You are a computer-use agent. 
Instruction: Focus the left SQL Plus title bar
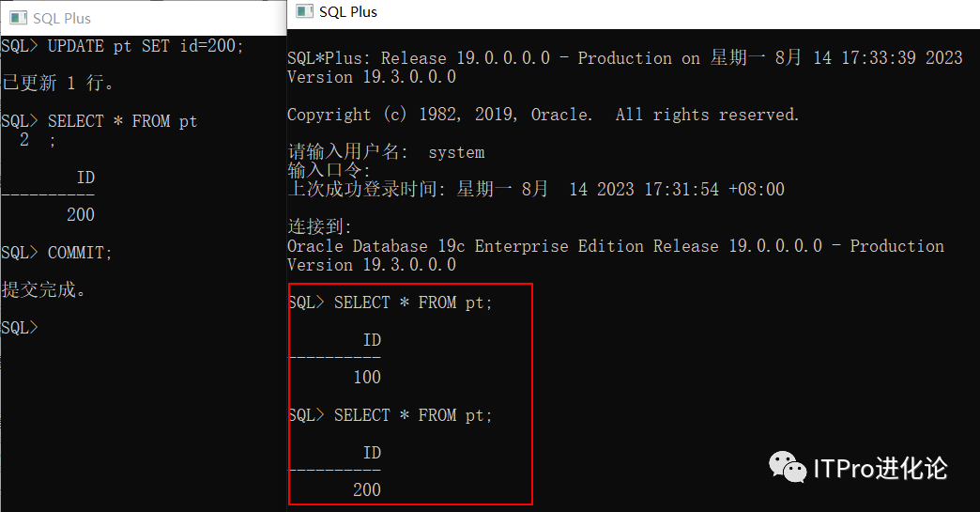pos(141,18)
